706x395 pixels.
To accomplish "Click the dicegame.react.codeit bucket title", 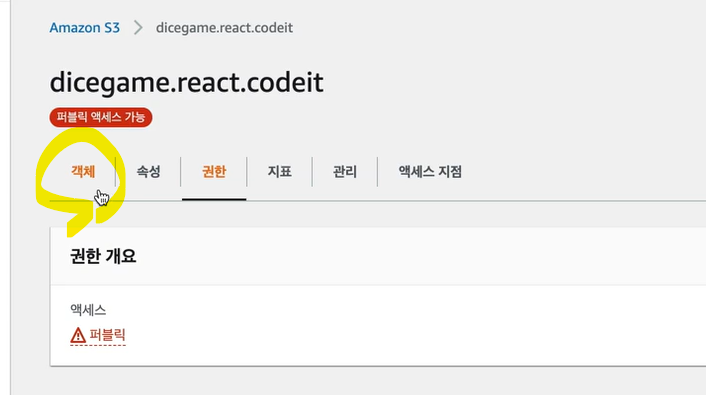I will pos(186,83).
